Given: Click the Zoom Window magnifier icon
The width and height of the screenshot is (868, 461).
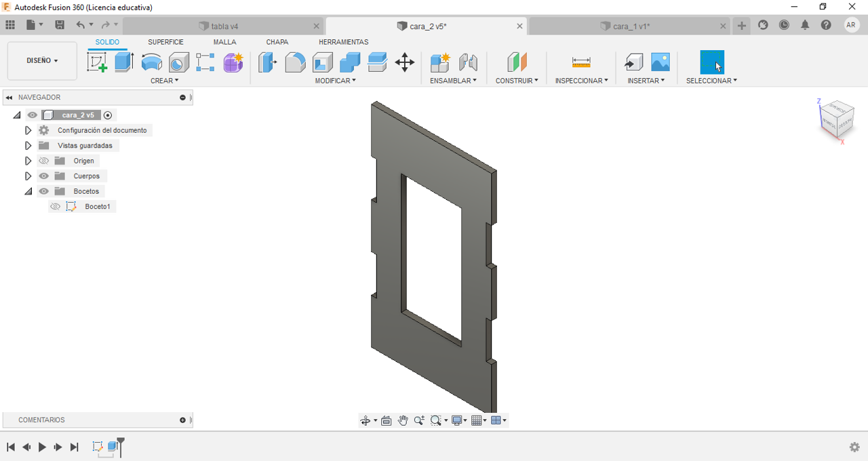Looking at the screenshot, I should point(436,420).
